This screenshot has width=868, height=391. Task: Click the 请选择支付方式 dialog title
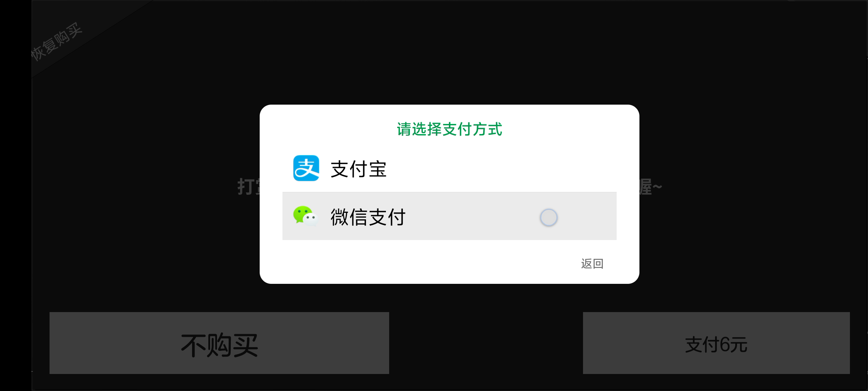pyautogui.click(x=449, y=129)
